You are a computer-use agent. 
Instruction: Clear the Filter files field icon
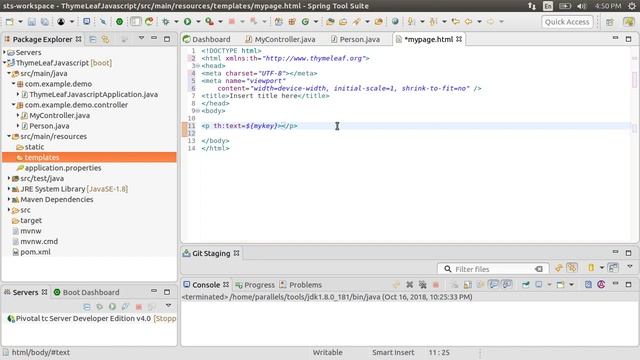539,269
